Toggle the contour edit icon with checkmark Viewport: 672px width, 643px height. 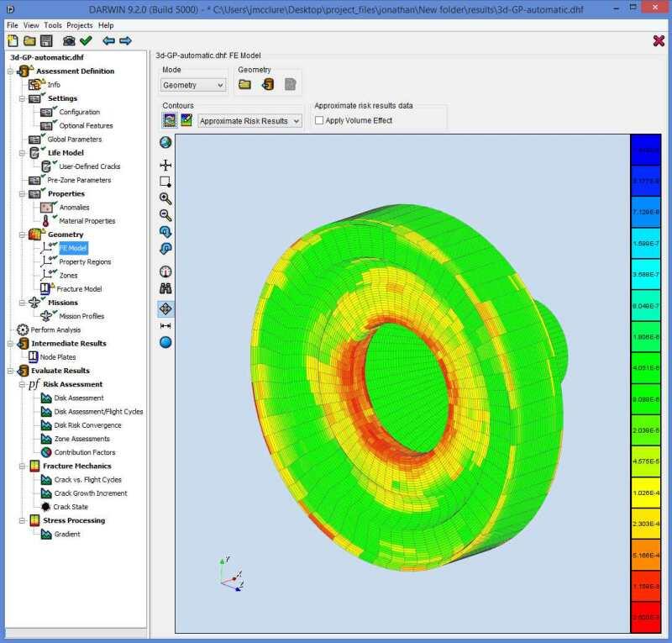click(186, 120)
